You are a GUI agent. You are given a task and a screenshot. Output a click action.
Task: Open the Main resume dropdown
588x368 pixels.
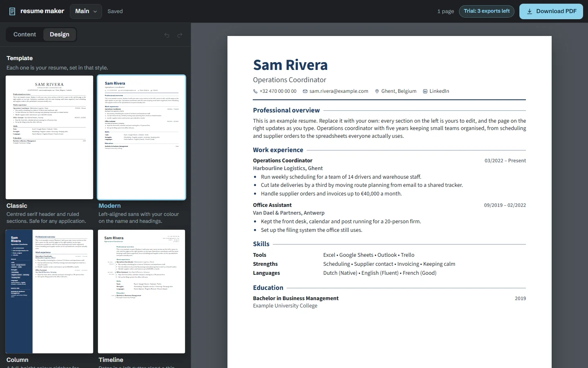coord(86,11)
